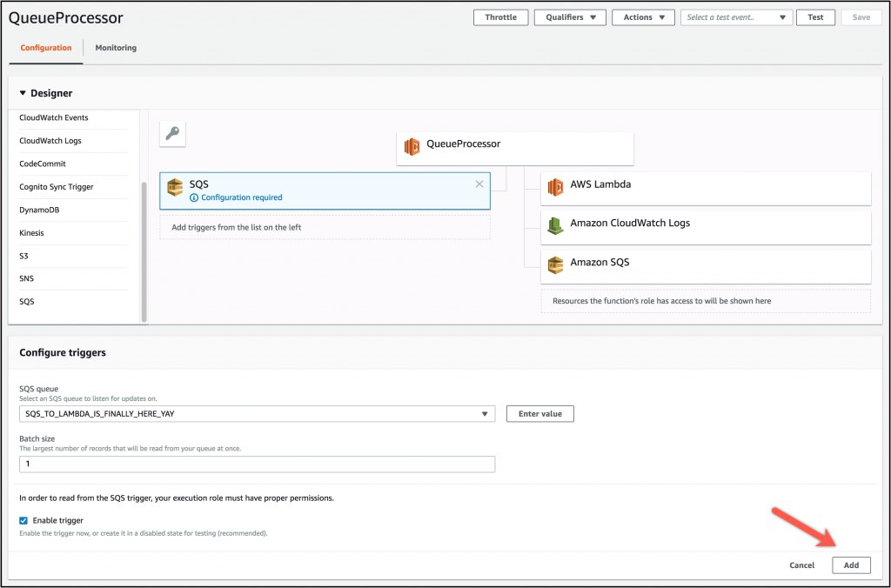The image size is (891, 588).
Task: Click 'Add triggers from the list' placeholder
Action: coord(325,227)
